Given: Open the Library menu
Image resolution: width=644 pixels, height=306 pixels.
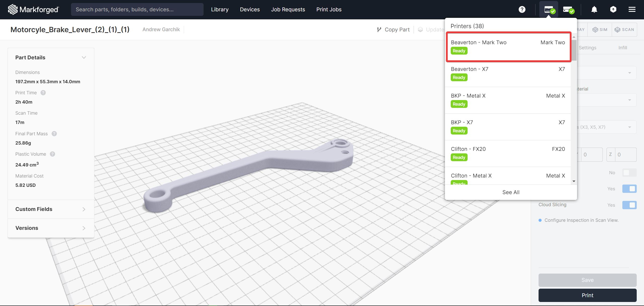Looking at the screenshot, I should tap(220, 10).
